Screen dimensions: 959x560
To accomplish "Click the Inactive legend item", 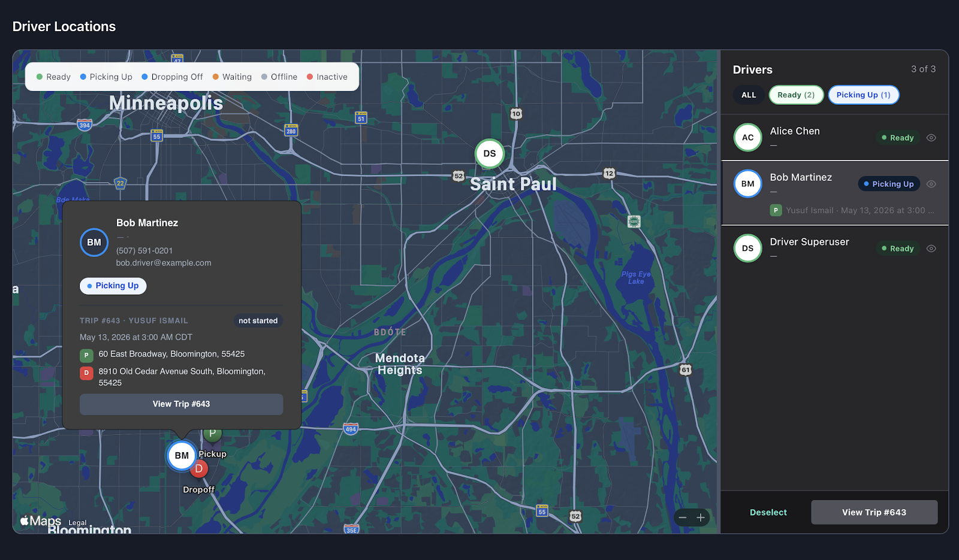I will click(327, 77).
